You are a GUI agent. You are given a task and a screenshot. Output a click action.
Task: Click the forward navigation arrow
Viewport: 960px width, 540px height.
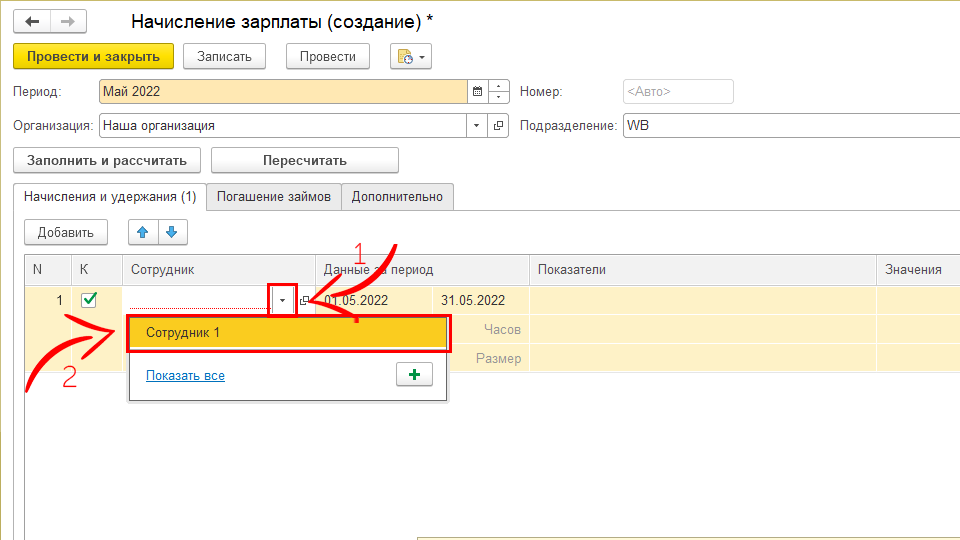67,21
